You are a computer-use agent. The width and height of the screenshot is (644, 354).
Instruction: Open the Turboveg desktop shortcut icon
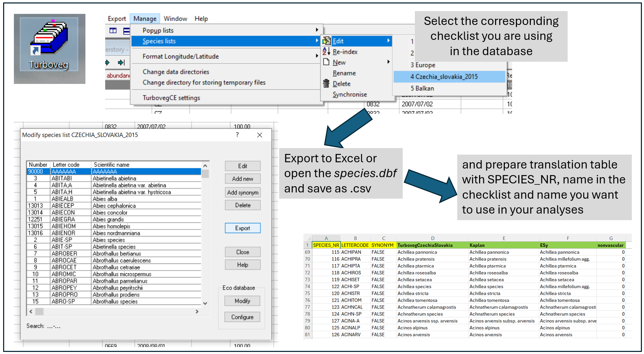tap(49, 47)
